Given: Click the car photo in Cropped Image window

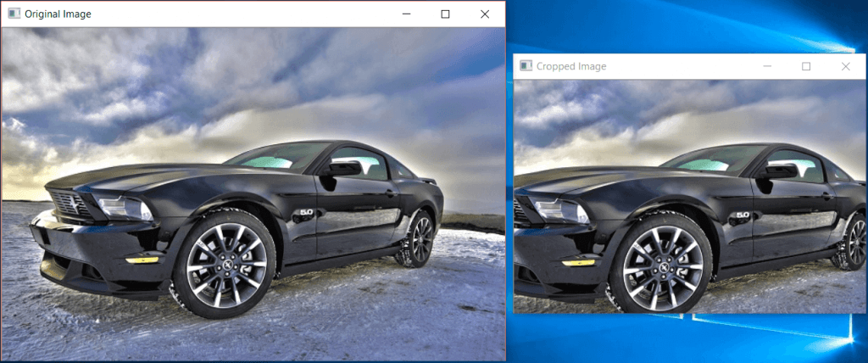Looking at the screenshot, I should (689, 196).
